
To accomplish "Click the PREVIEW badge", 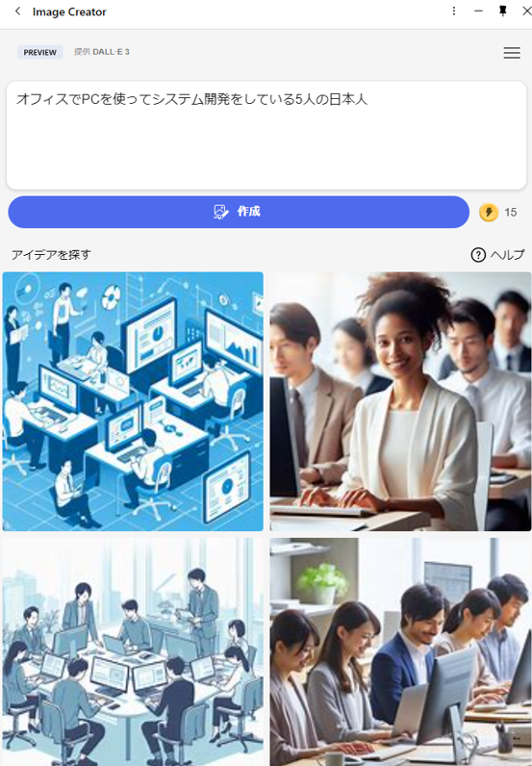I will pos(40,52).
